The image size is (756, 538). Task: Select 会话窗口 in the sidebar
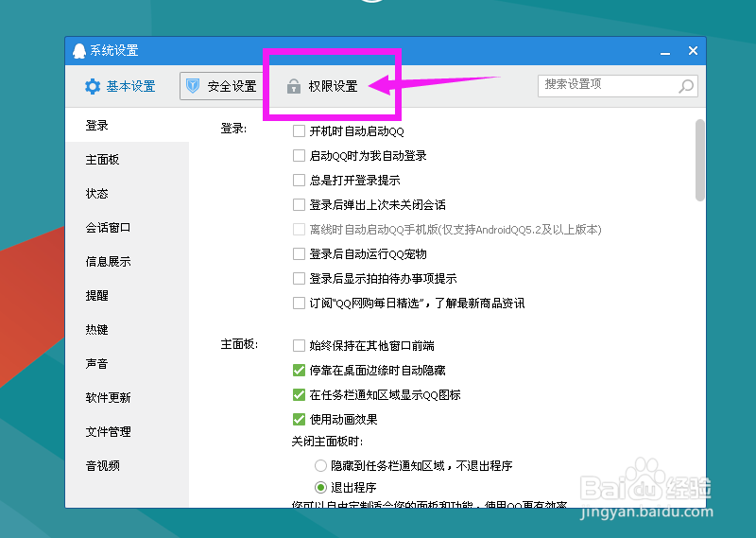128,227
